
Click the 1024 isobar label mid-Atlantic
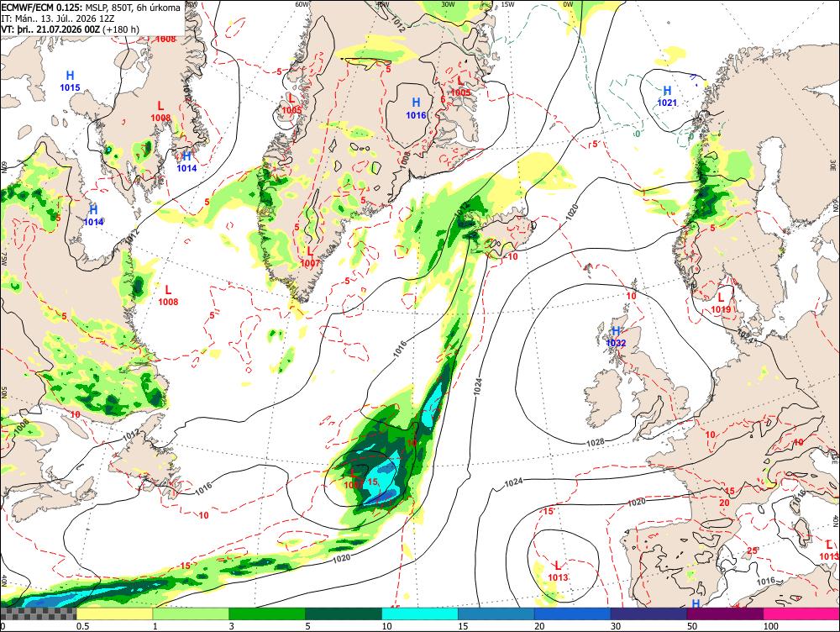479,387
